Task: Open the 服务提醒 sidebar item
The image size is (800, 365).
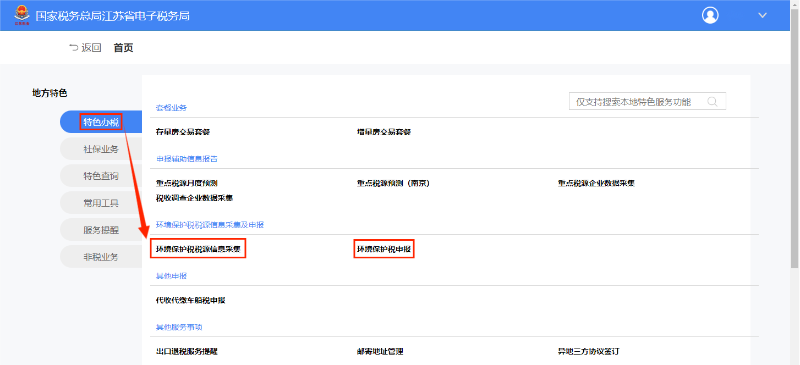Action: tap(101, 230)
